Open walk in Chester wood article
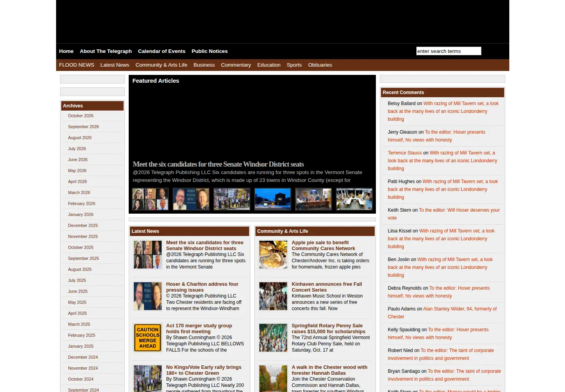The height and width of the screenshot is (392, 565). pyautogui.click(x=330, y=370)
